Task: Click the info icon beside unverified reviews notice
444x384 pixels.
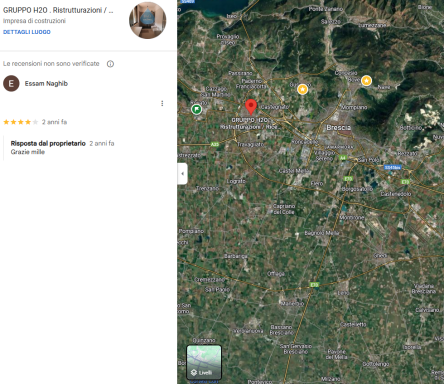Action: [x=110, y=64]
